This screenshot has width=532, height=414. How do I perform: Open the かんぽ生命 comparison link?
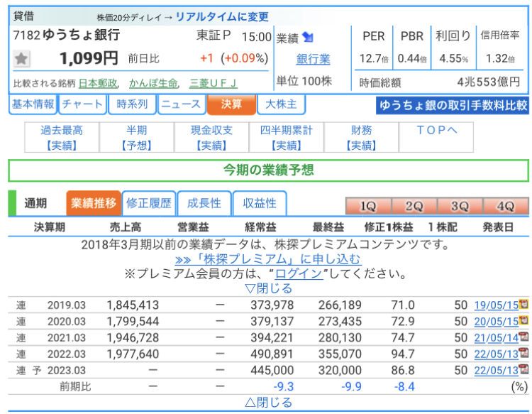(x=153, y=83)
